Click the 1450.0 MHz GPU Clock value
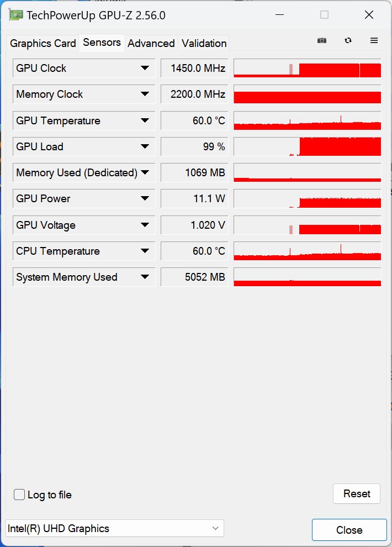The image size is (392, 547). (194, 68)
